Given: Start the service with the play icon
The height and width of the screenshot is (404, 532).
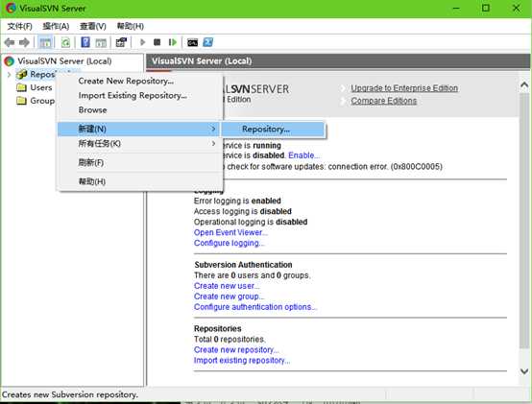Looking at the screenshot, I should tap(142, 42).
